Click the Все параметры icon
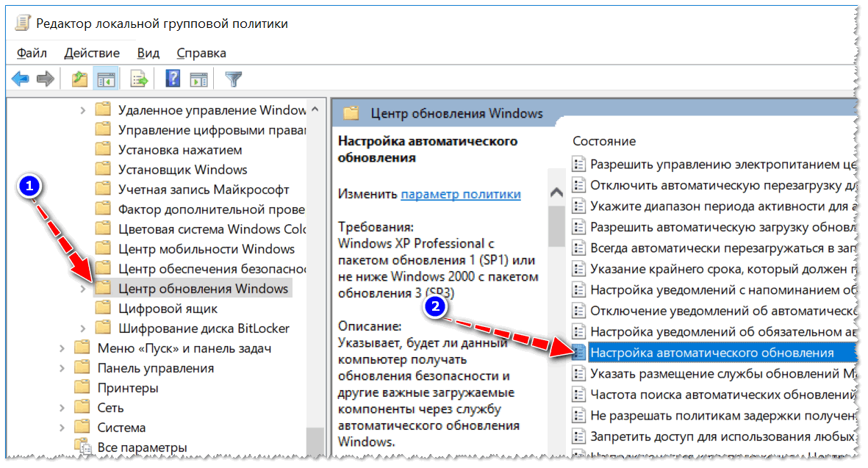This screenshot has height=468, width=868. 83,447
